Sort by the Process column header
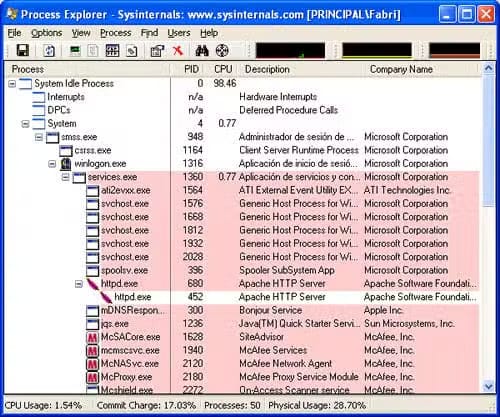500x417 pixels. pyautogui.click(x=88, y=69)
